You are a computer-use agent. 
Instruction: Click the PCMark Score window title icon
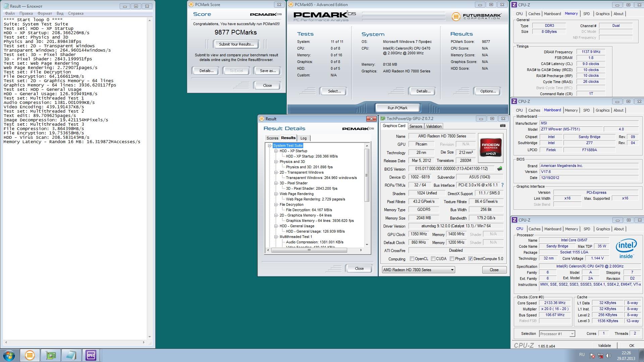(191, 5)
